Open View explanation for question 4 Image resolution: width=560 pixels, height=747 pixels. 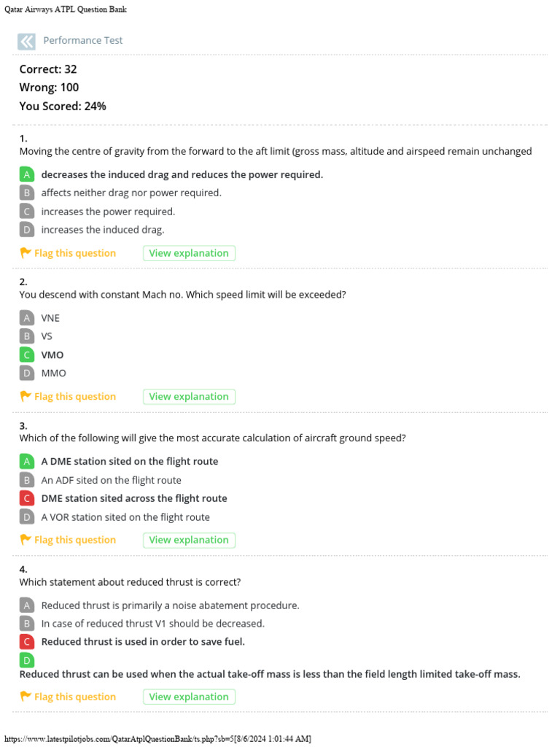189,697
